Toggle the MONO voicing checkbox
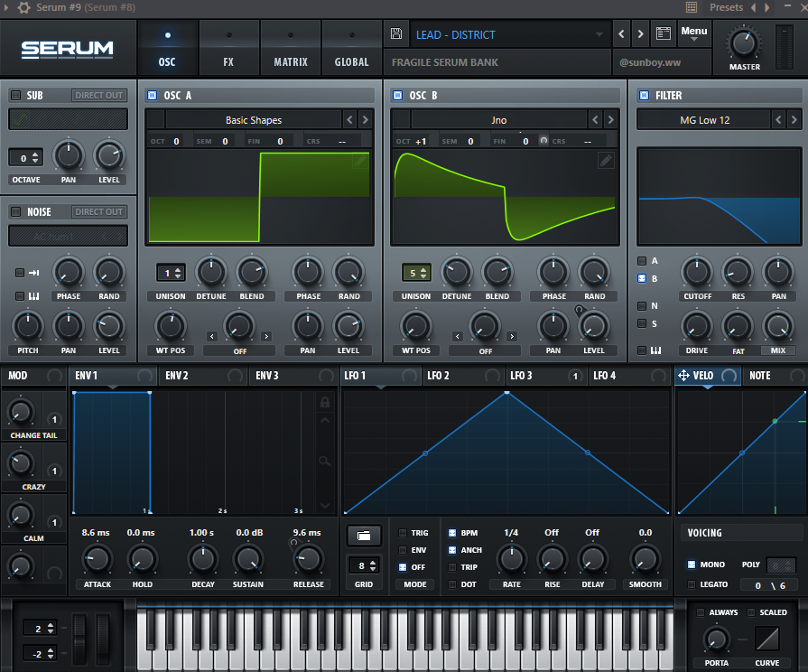This screenshot has height=672, width=808. [692, 565]
